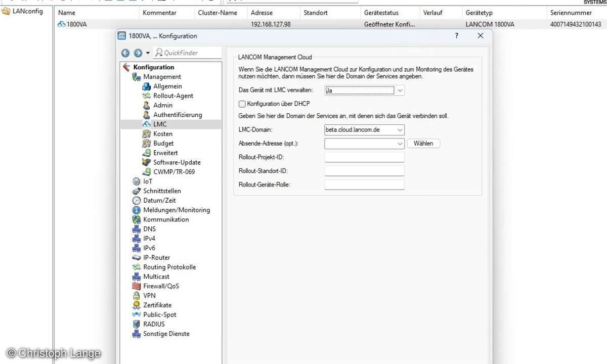Enable Konfiguration über DHCP checkbox

click(242, 104)
